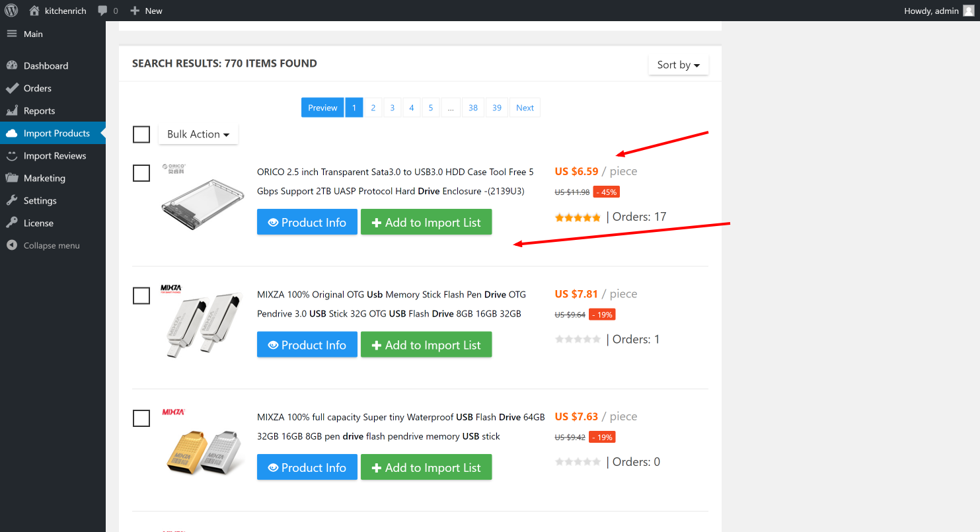Click the star rating of MIXZA Waterproof product
The height and width of the screenshot is (532, 980).
[578, 462]
